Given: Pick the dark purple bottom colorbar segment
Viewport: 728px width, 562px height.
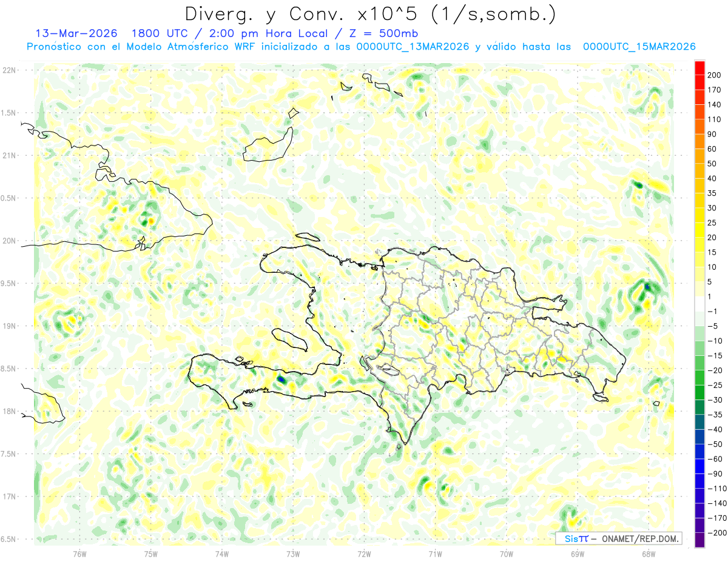Looking at the screenshot, I should 699,540.
